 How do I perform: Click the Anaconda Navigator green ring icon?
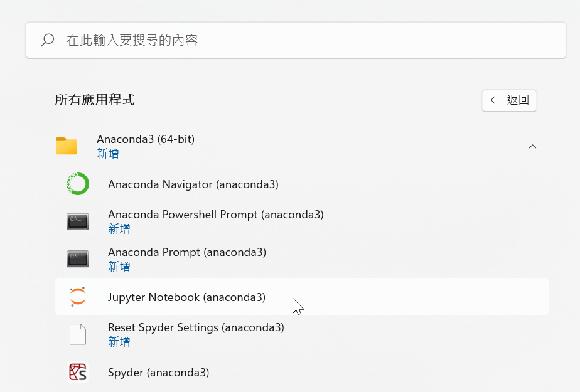click(x=78, y=184)
